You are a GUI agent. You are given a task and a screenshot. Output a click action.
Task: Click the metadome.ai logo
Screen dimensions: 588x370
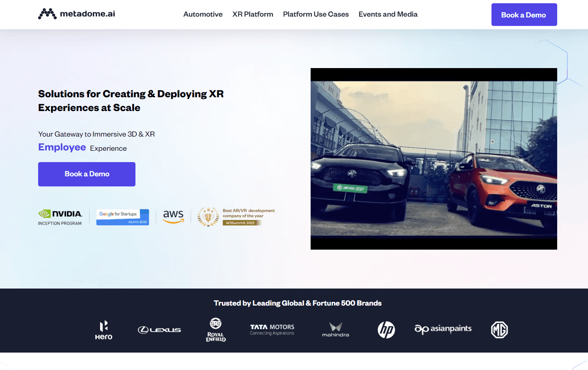tap(77, 14)
